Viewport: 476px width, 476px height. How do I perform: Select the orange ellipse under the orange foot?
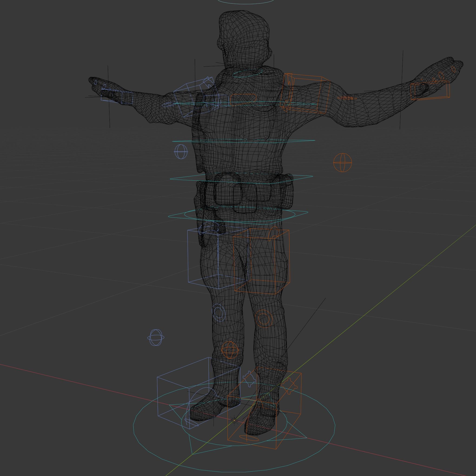[249, 438]
